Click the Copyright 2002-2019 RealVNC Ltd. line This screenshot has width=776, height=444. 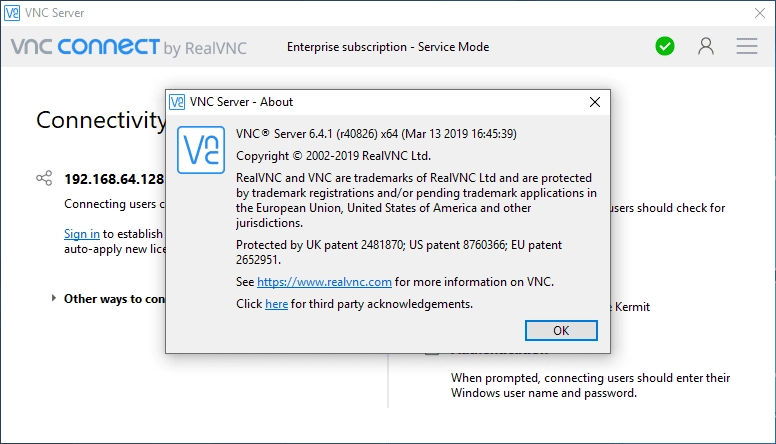click(x=333, y=156)
